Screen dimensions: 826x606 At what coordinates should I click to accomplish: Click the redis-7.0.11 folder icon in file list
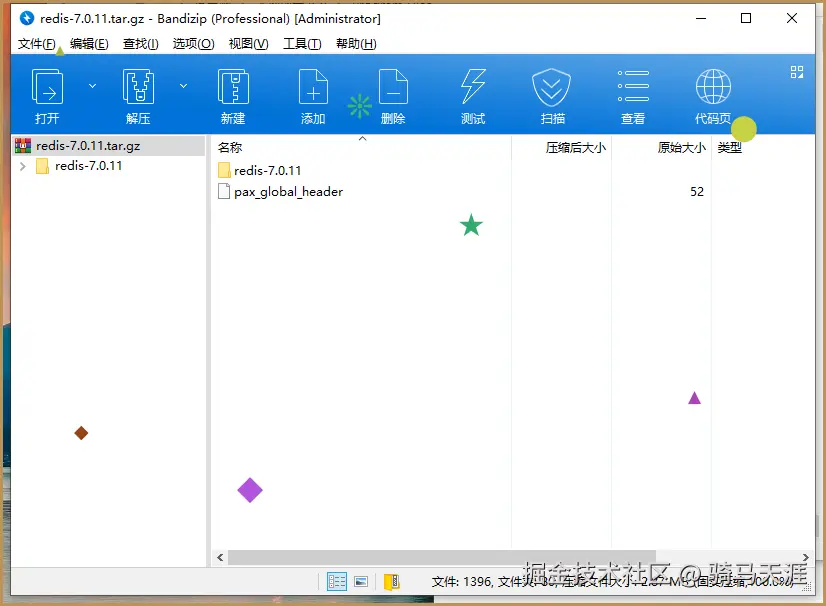pos(224,170)
